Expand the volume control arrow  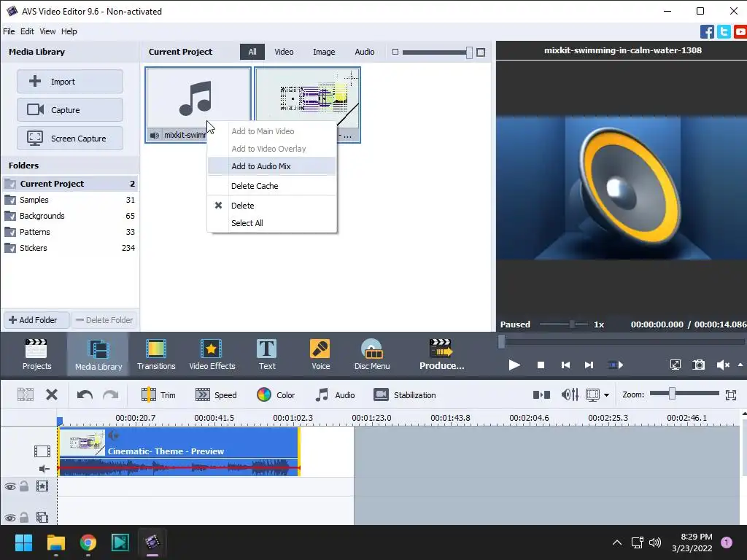pyautogui.click(x=740, y=365)
